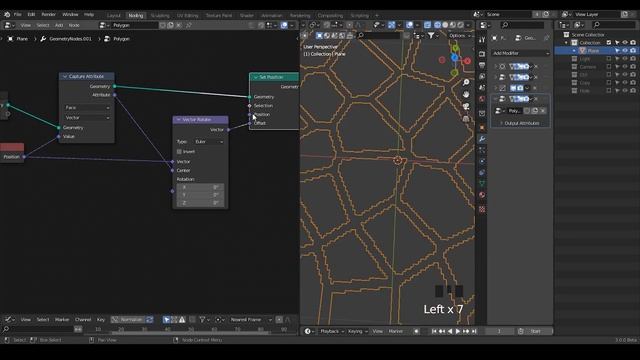This screenshot has width=640, height=360.
Task: Expand Collection in outliner
Action: click(x=566, y=43)
